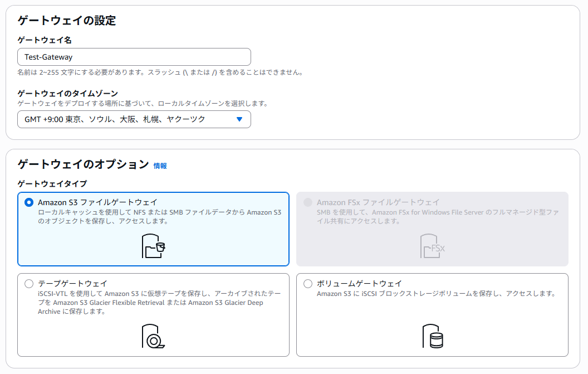Select the disabled Amazon FSx ファイルゲートウェイ radio
This screenshot has width=588, height=374.
(308, 202)
